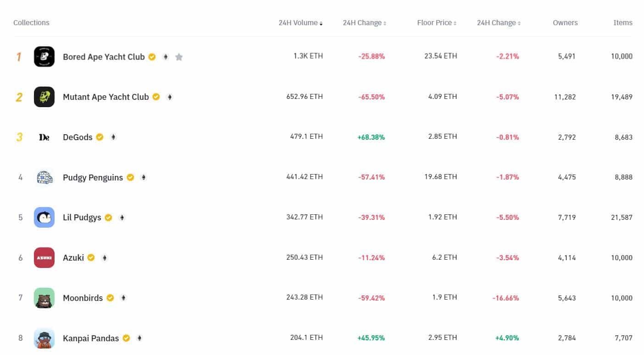The height and width of the screenshot is (355, 644).
Task: Open Mutant Ape Yacht Club collection link
Action: pos(106,97)
